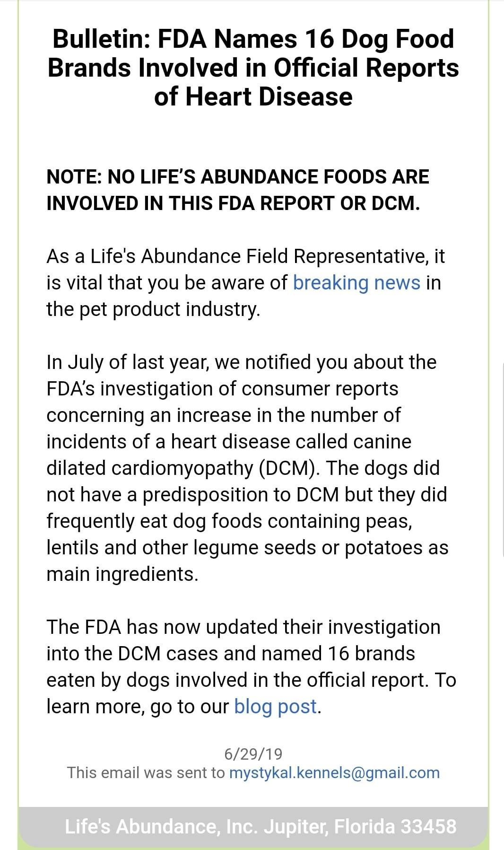This screenshot has width=504, height=850.
Task: Tap "Heart Disease" in the headline
Action: point(269,96)
